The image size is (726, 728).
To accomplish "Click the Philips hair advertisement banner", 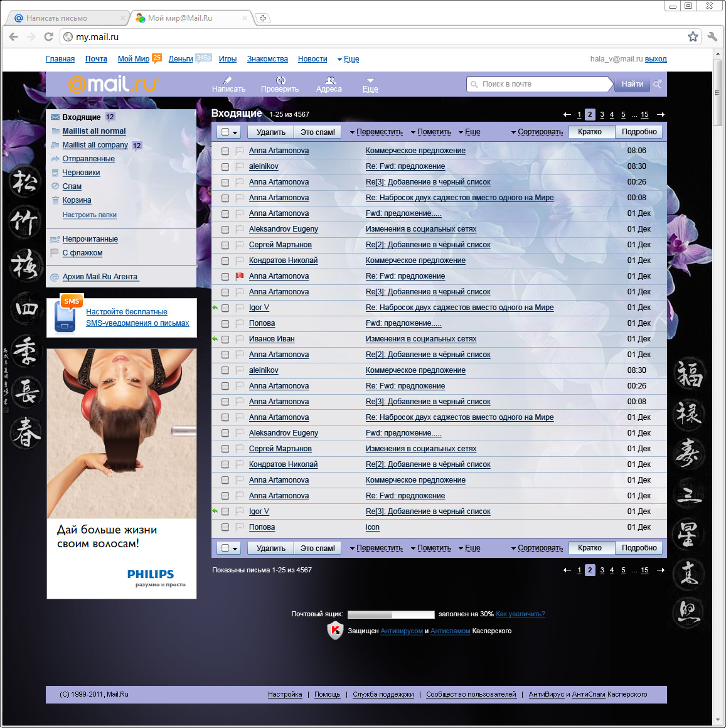I will point(122,474).
